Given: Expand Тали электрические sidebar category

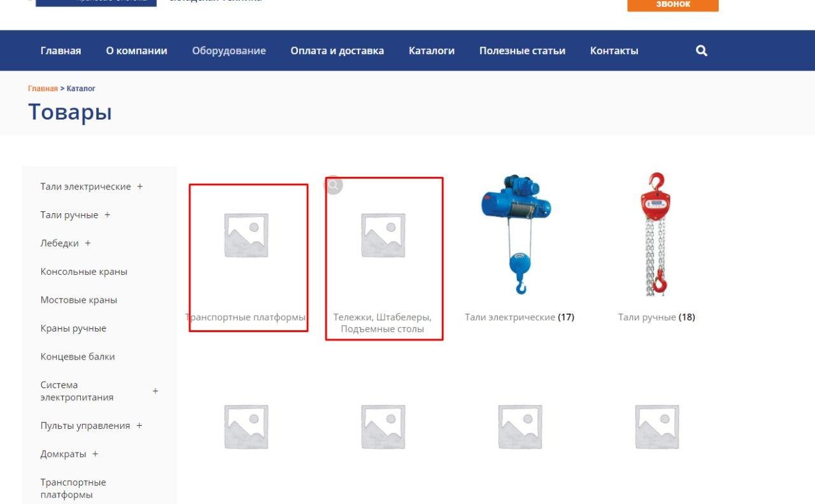Looking at the screenshot, I should (x=140, y=186).
